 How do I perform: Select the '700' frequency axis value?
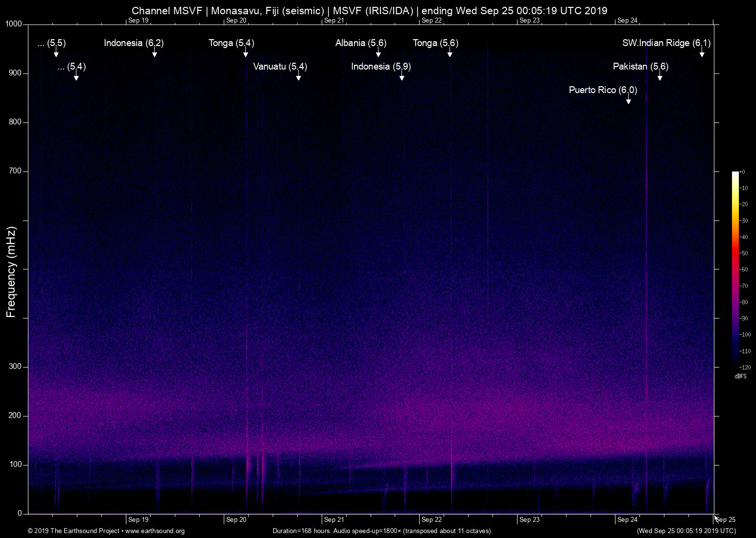(x=16, y=171)
